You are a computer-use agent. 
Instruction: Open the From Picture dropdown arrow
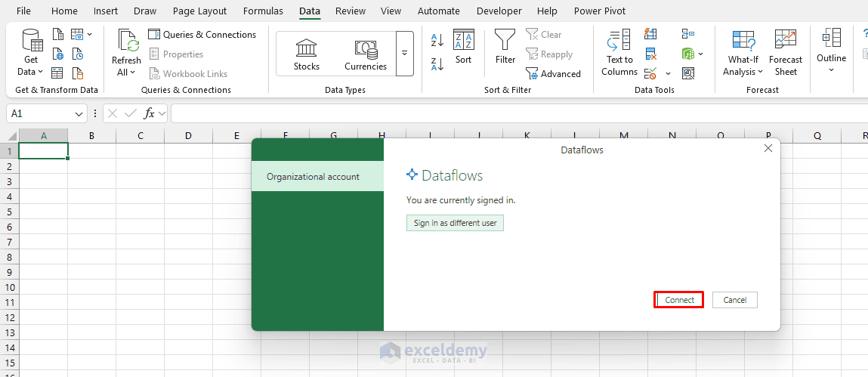[90, 34]
